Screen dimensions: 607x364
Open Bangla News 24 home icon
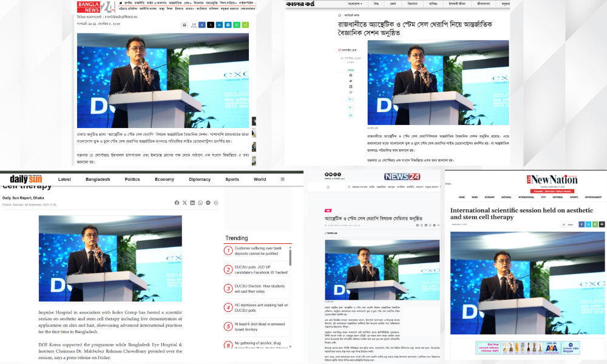tap(120, 2)
